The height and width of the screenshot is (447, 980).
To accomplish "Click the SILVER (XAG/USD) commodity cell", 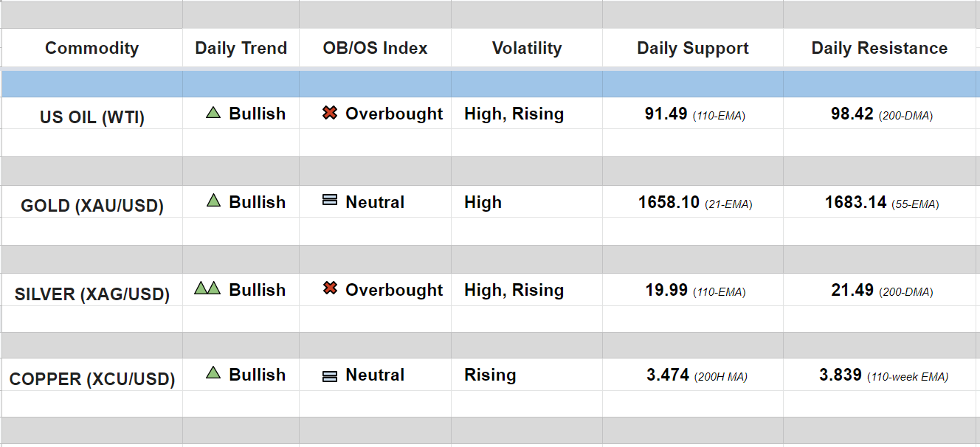I will click(x=92, y=294).
